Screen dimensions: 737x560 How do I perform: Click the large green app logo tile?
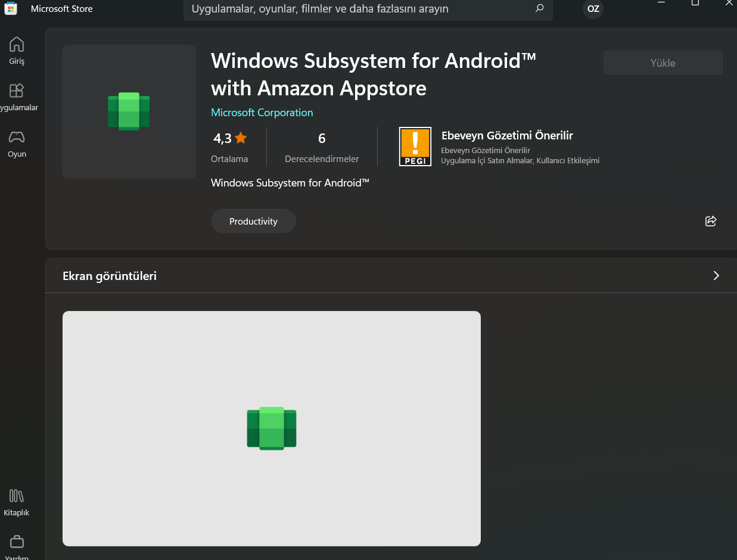pyautogui.click(x=129, y=111)
